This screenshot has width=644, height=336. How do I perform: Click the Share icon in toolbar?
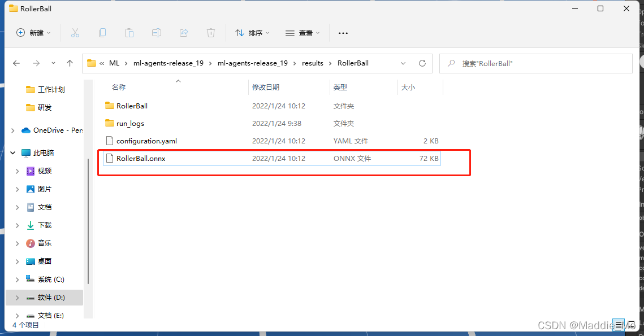(184, 33)
